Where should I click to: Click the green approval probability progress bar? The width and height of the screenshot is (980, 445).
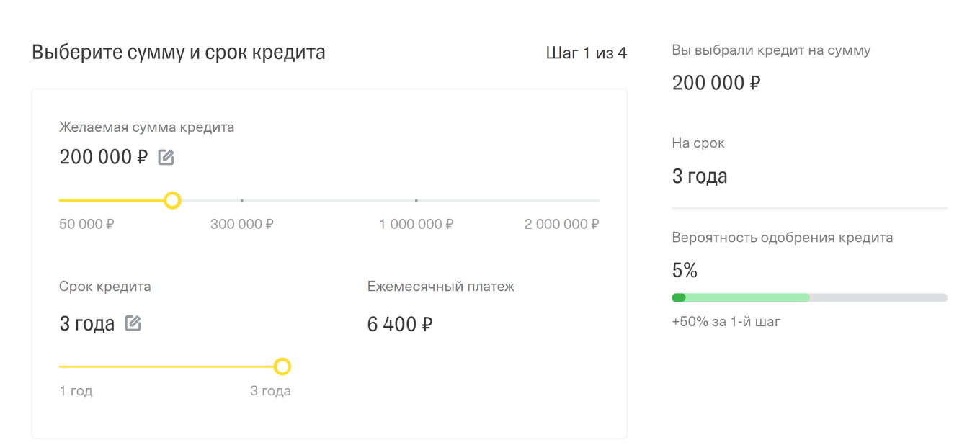tap(742, 297)
